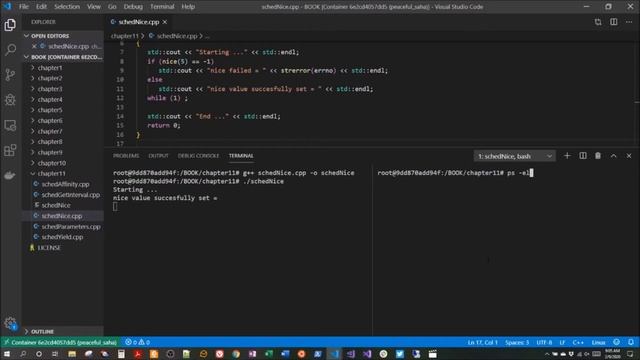Open the Source Control view
The image size is (640, 360).
(10, 75)
